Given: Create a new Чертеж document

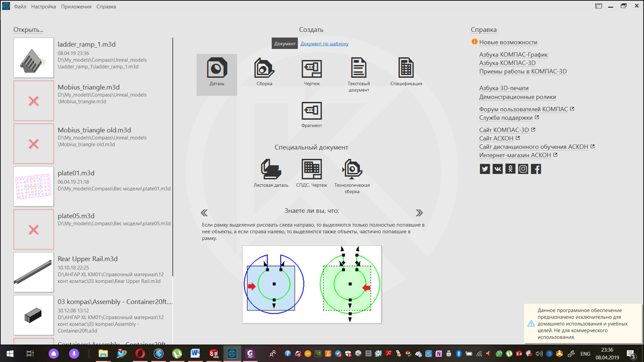Looking at the screenshot, I should click(311, 72).
